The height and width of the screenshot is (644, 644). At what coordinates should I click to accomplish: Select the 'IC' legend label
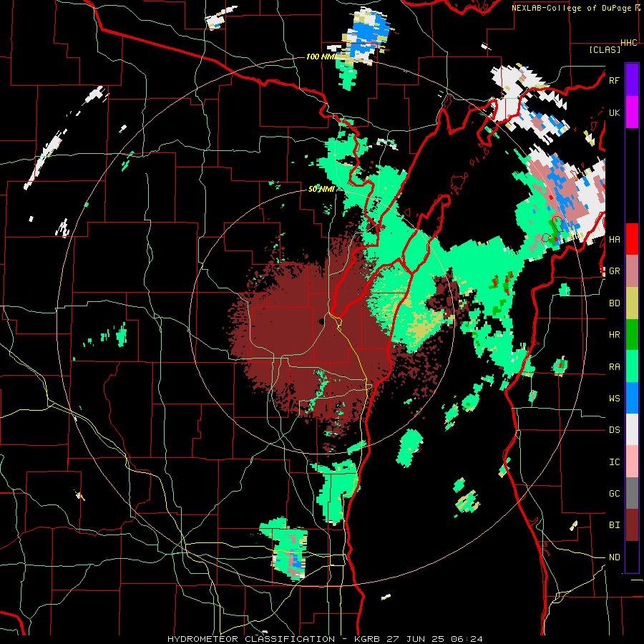[614, 462]
